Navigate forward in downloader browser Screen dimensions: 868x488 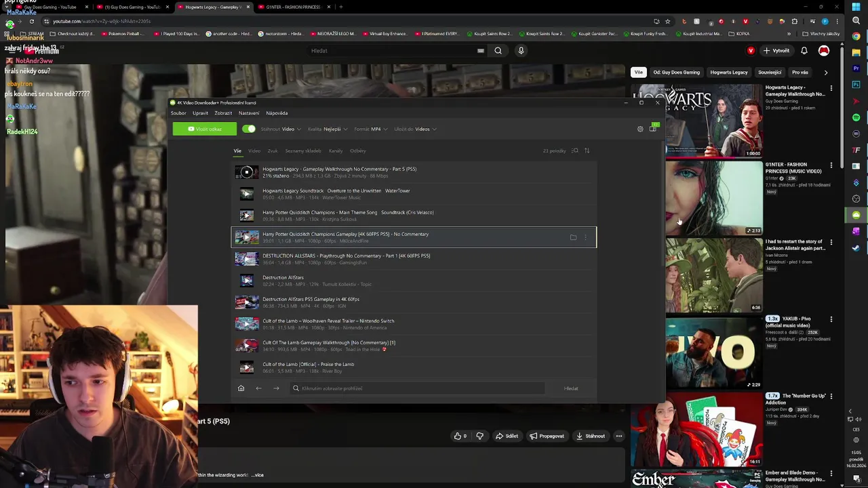(x=276, y=388)
